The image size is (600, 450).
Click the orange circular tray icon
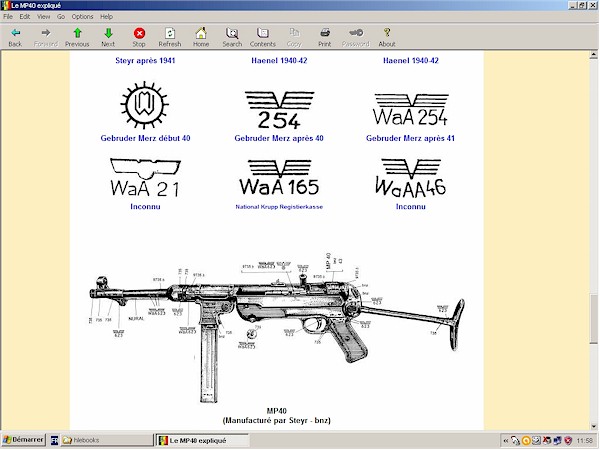tap(527, 441)
